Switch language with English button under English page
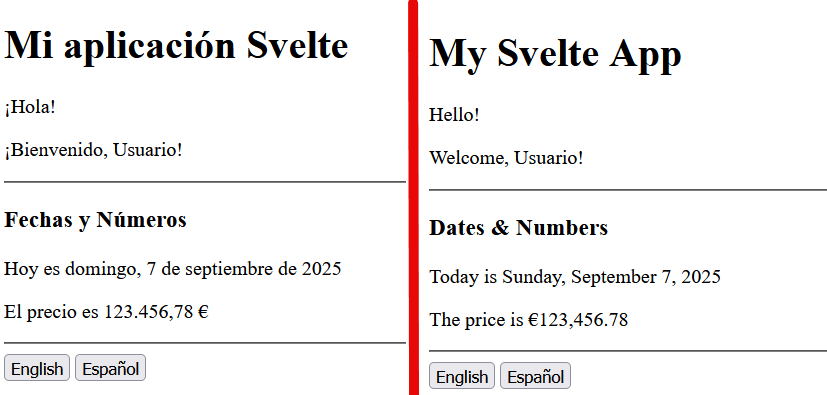The height and width of the screenshot is (395, 827). pyautogui.click(x=462, y=375)
